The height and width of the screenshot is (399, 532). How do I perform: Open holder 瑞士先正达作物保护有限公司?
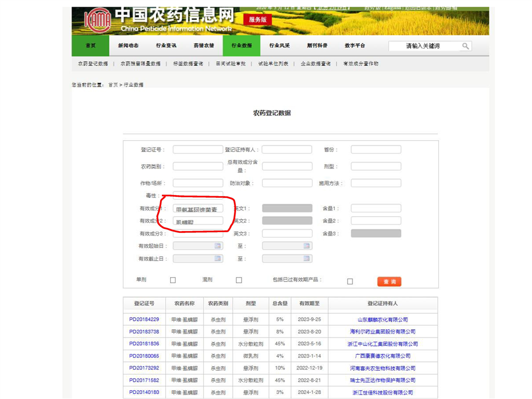383,380
